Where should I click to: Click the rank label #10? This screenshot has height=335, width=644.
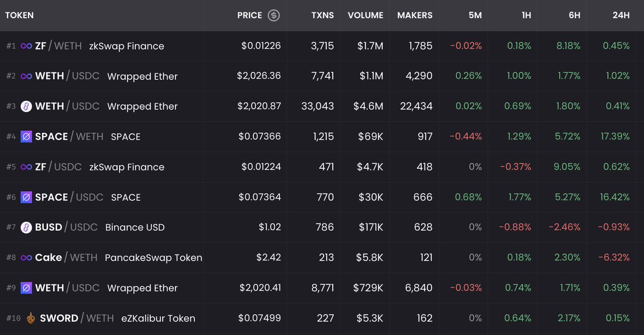pos(13,318)
